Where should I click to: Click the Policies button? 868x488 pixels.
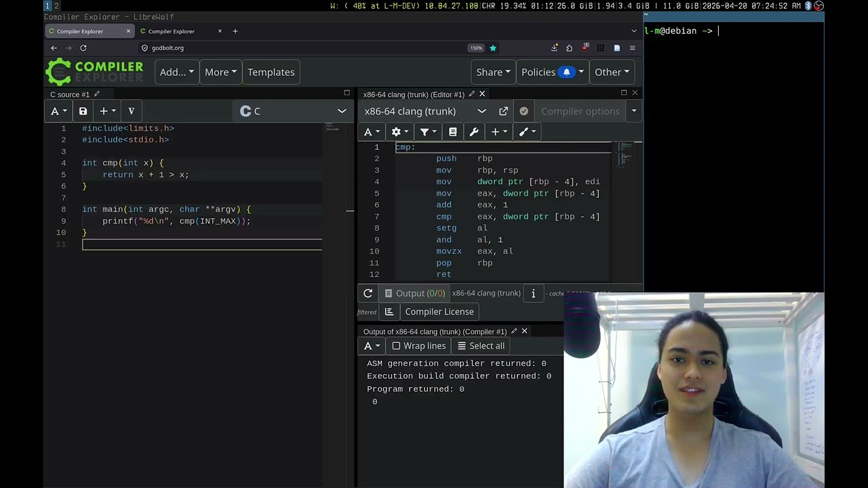551,72
